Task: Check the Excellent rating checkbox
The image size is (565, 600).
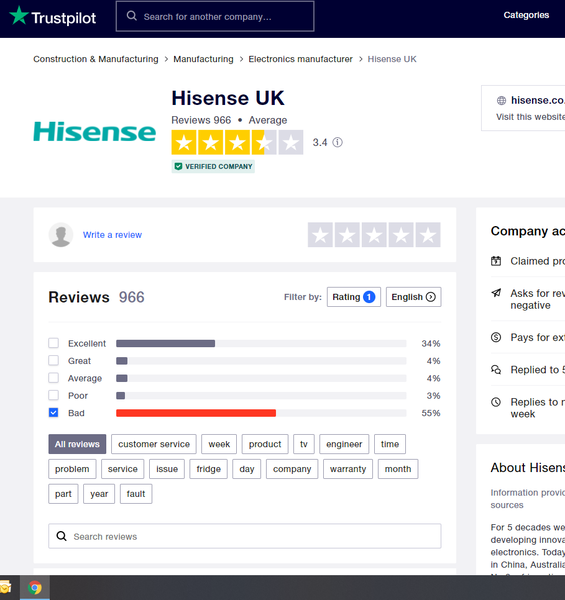Action: 54,343
